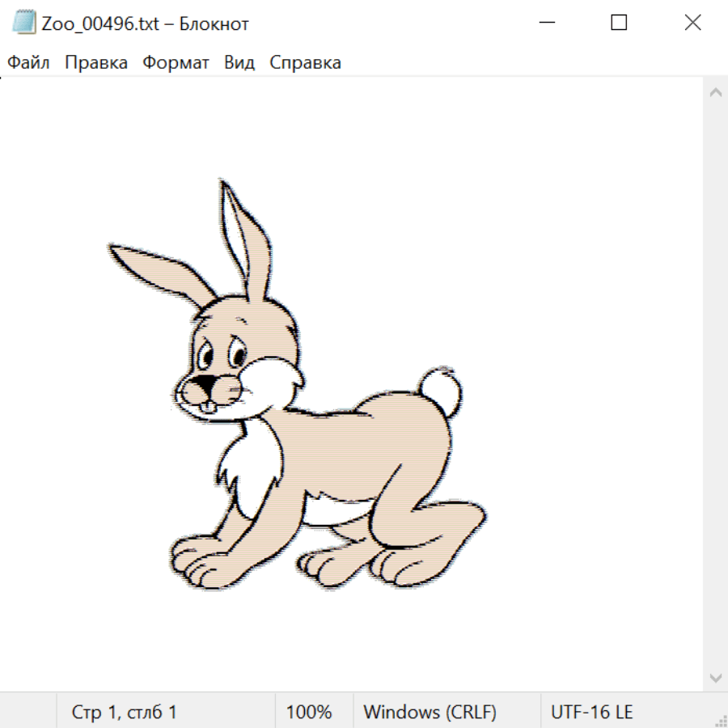Click the 'Стр 1, стлб 1' status field
Viewport: 728px width, 728px height.
(125, 712)
